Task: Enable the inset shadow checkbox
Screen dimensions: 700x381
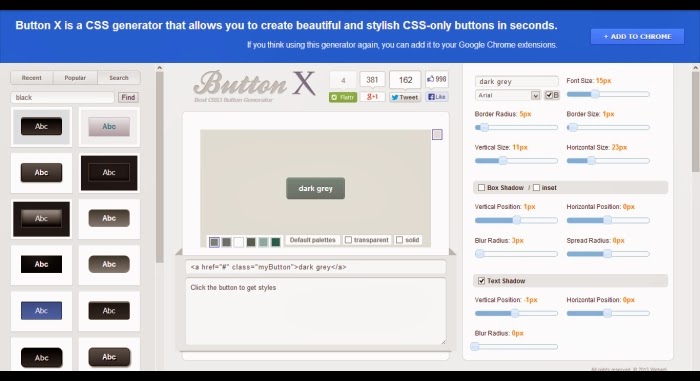Action: [x=536, y=188]
